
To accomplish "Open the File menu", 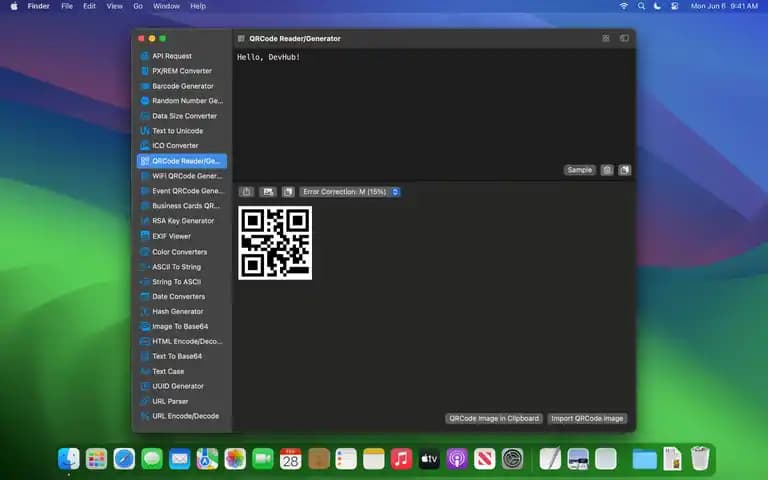I will [67, 6].
